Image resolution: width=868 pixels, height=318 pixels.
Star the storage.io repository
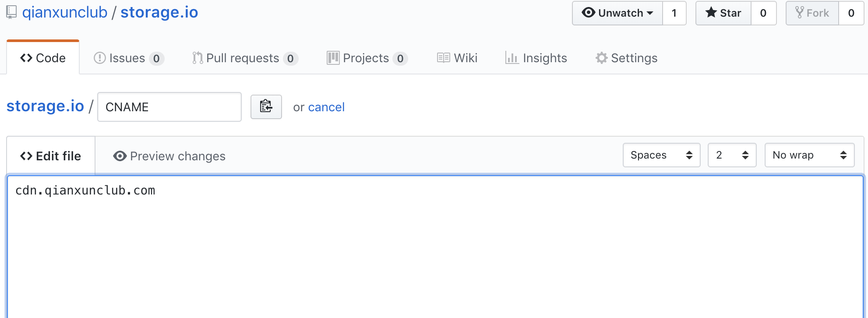(x=723, y=13)
